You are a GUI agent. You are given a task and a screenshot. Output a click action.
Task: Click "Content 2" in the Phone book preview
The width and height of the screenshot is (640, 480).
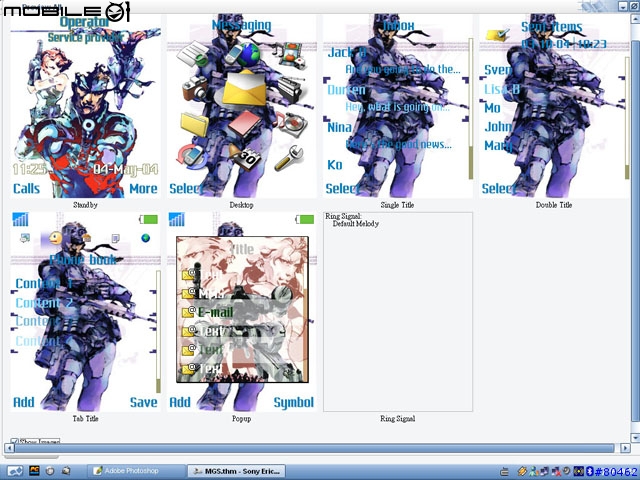click(44, 302)
